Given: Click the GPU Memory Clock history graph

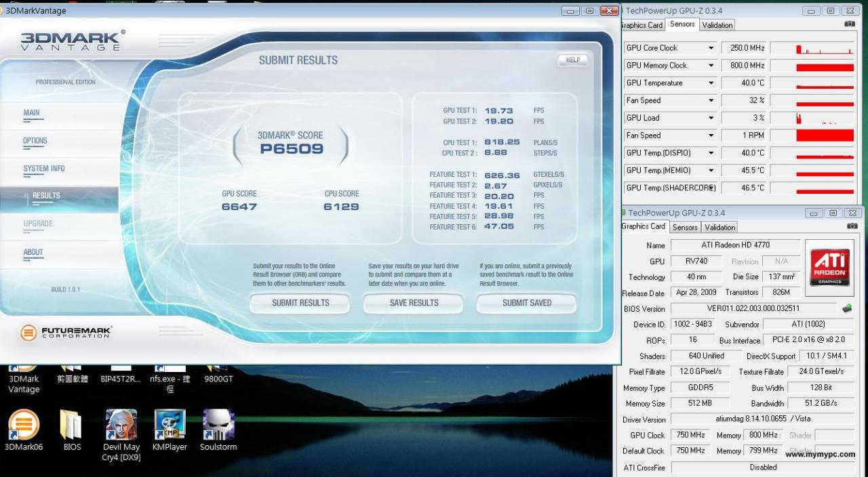Looking at the screenshot, I should pos(812,66).
